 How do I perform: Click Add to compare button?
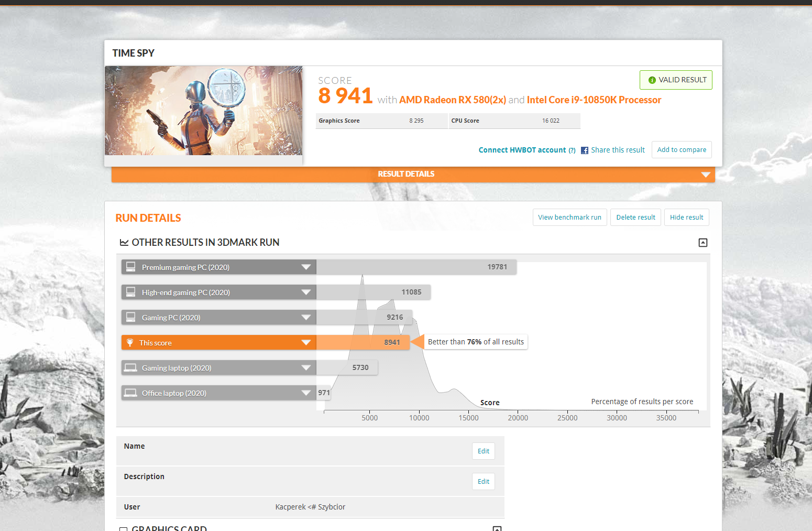pos(682,149)
